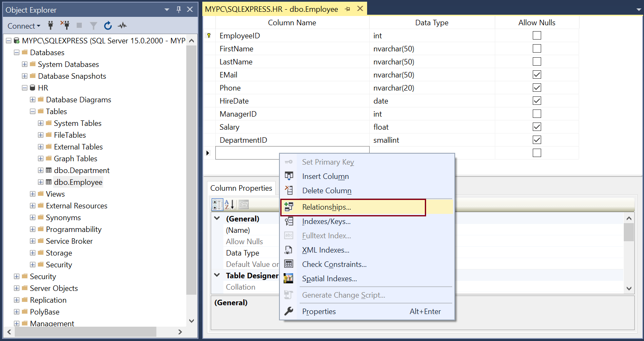Click the Alphabetical sort icon in Column Properties

230,205
